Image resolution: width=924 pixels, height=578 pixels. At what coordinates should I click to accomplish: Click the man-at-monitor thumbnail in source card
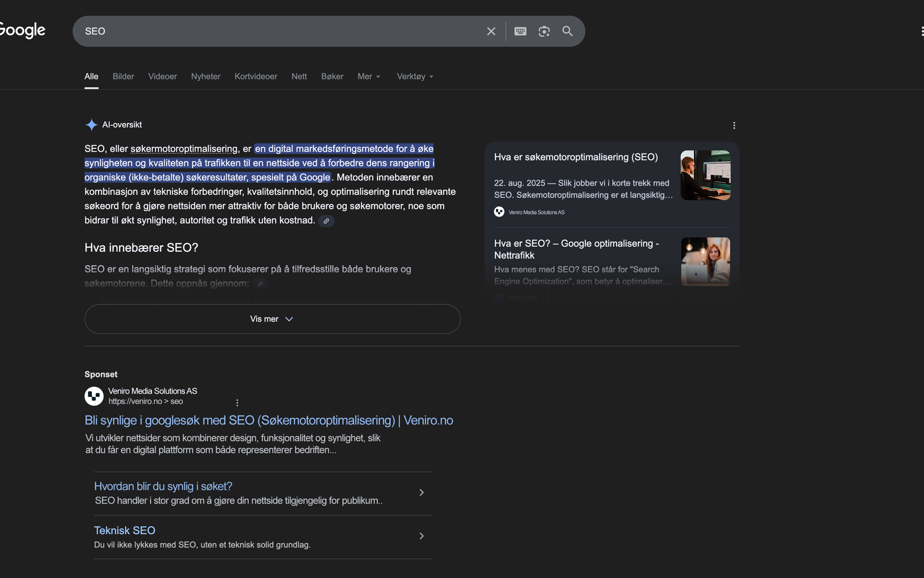click(705, 175)
